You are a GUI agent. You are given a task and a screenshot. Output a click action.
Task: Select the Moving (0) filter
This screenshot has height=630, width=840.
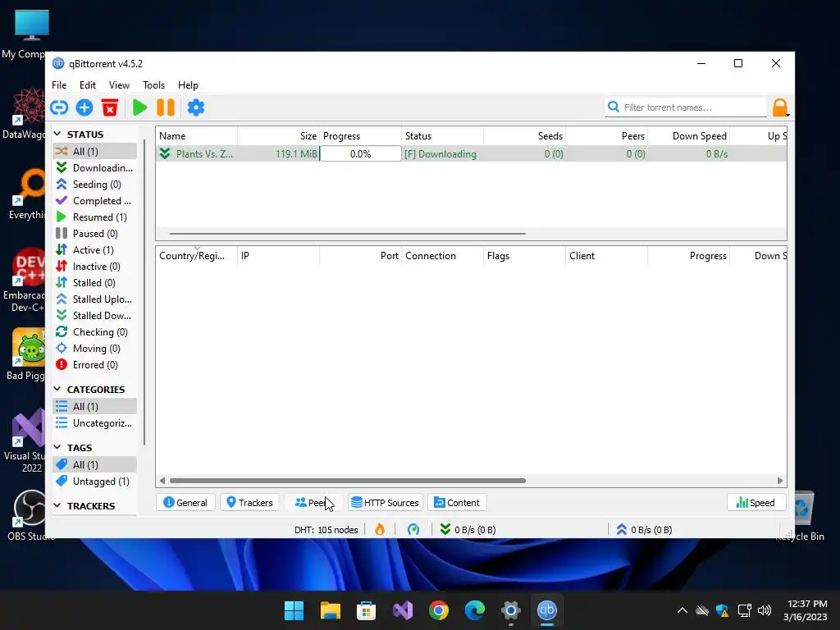95,348
